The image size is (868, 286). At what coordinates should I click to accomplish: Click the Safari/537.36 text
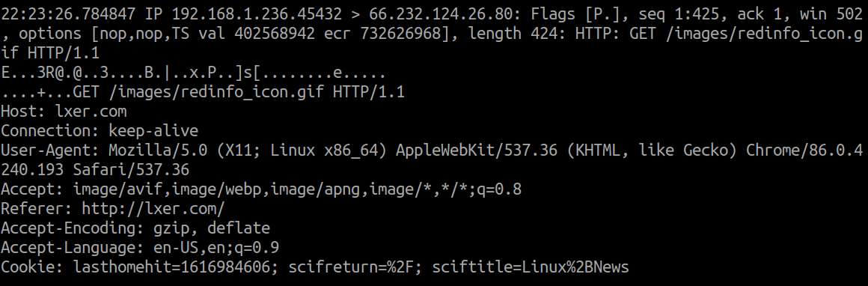[131, 170]
